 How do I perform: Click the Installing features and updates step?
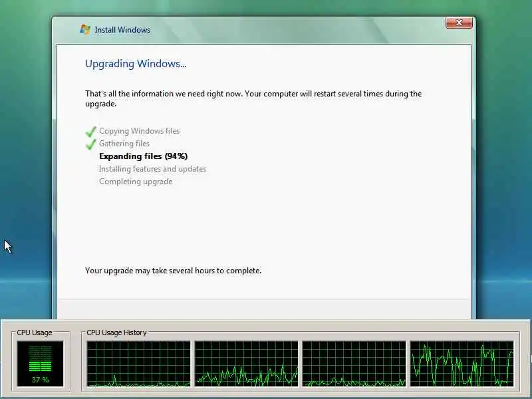pos(152,169)
